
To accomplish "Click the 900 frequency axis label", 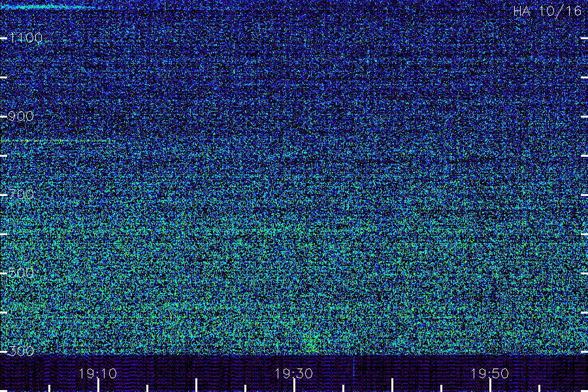I will coord(21,116).
